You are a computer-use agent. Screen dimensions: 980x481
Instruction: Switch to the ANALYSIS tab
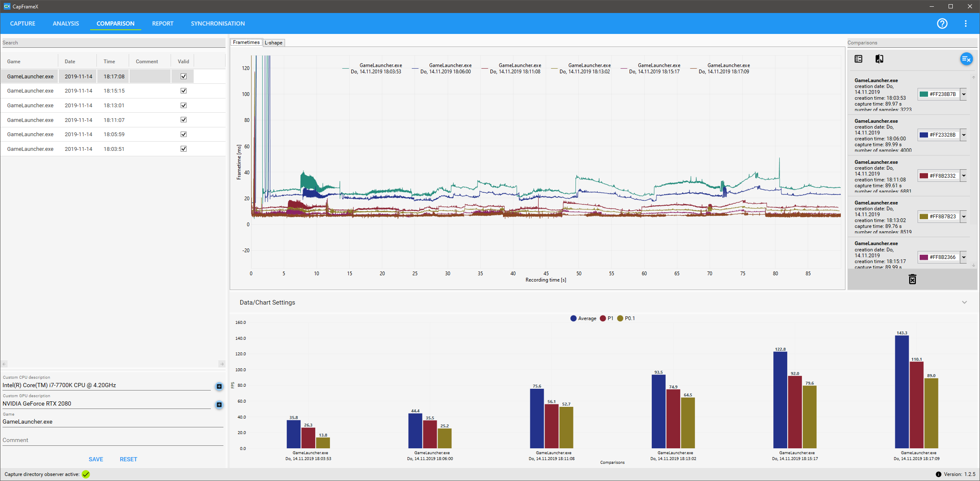65,23
